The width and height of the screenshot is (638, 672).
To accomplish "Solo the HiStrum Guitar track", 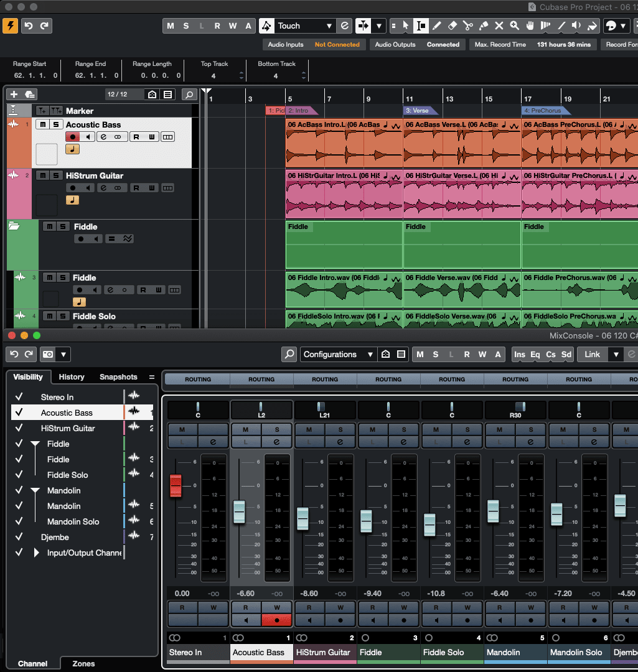I will pos(56,176).
